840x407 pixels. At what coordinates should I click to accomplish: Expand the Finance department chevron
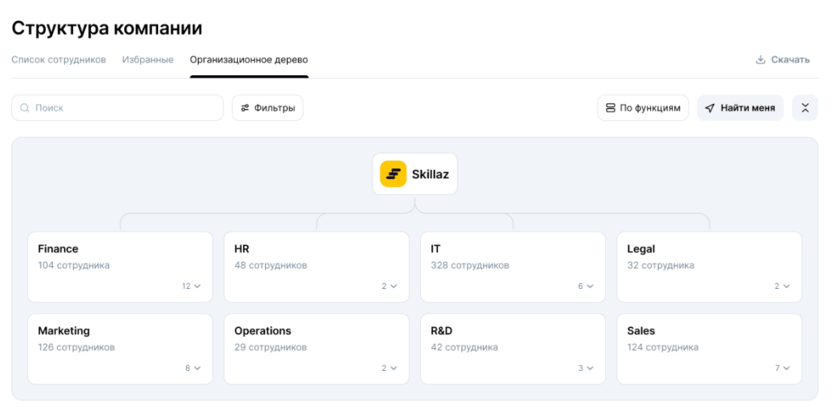point(196,286)
